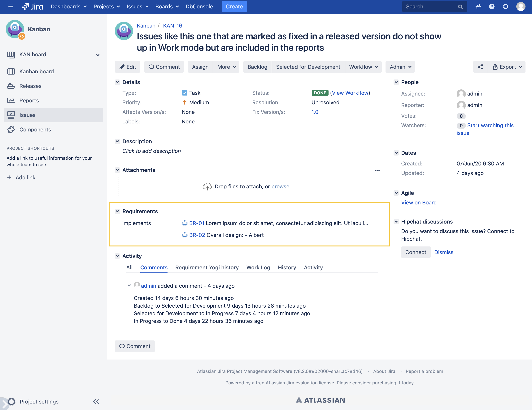Open the settings gear in the top bar
Screen dimensions: 532x410
505,6
